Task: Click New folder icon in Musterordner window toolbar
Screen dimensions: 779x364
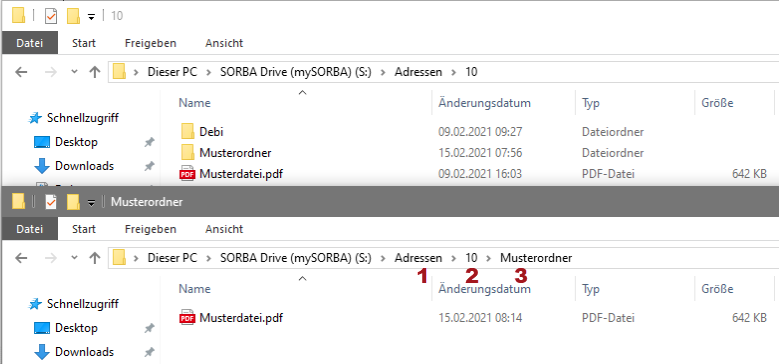Action: [74, 202]
